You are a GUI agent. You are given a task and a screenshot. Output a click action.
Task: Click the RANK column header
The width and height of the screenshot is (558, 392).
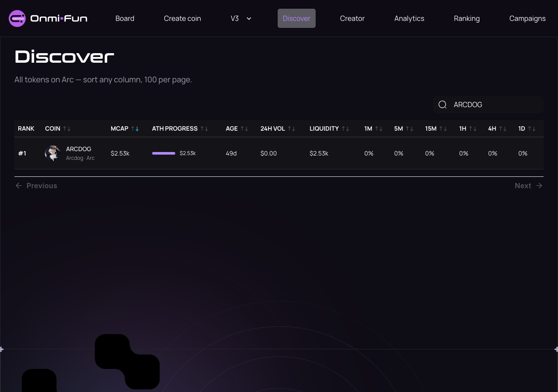[26, 128]
